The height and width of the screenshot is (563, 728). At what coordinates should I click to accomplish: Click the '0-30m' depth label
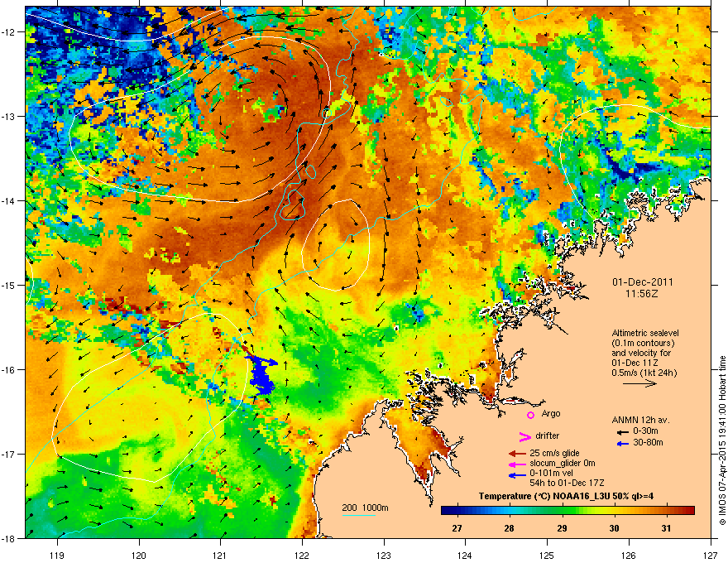(645, 431)
